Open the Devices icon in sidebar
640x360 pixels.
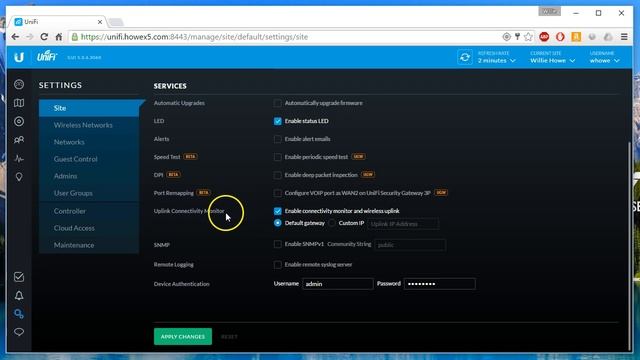pos(19,121)
